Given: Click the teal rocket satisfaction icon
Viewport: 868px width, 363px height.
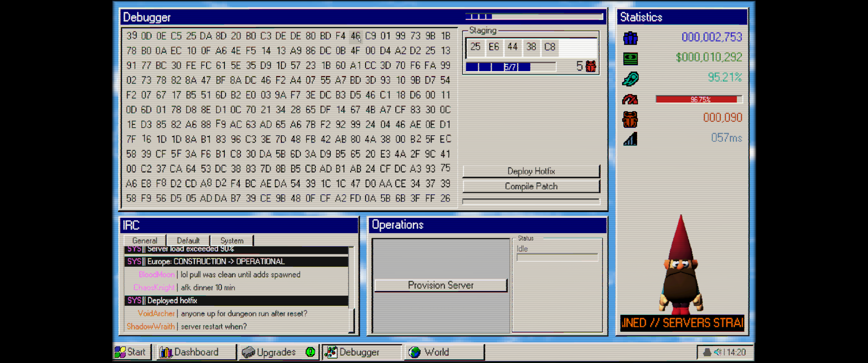Looking at the screenshot, I should tap(630, 79).
